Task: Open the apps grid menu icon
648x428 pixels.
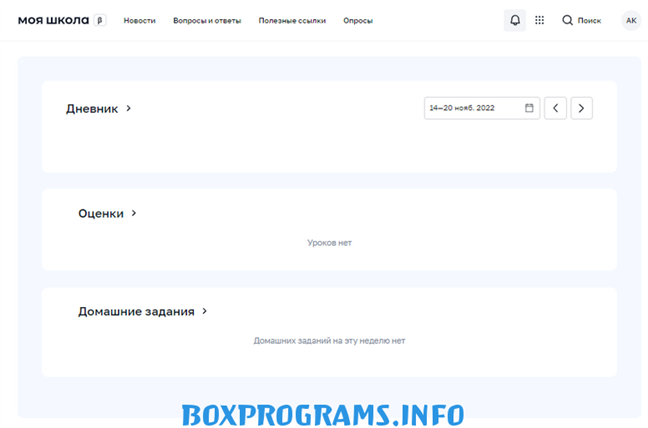Action: coord(540,20)
